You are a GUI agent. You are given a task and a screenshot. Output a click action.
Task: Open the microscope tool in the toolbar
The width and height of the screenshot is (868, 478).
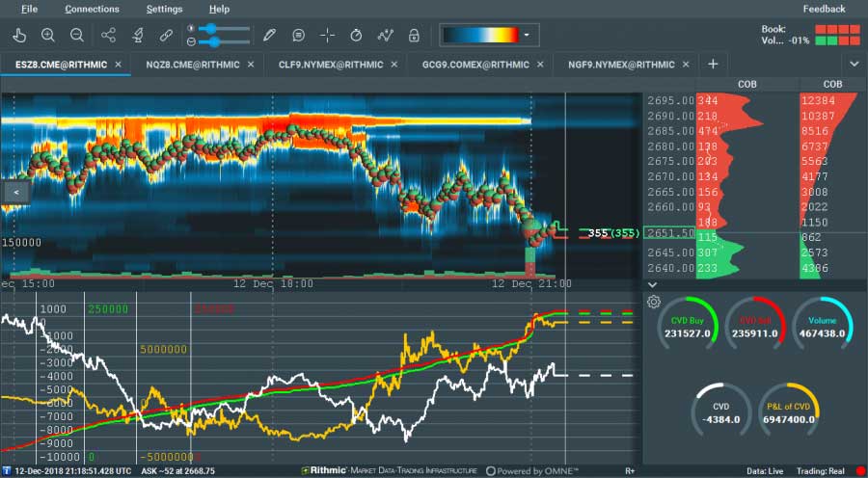137,36
